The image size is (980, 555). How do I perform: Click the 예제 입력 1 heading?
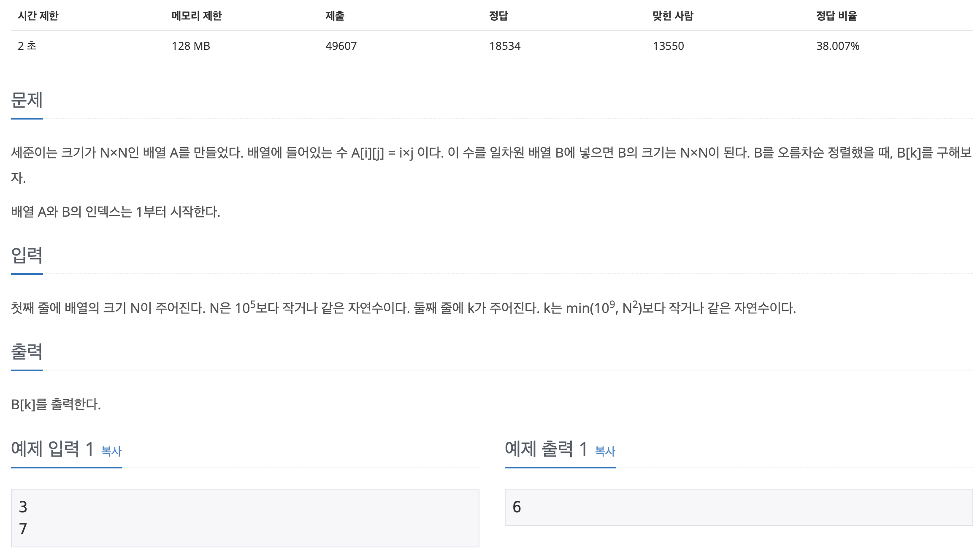pos(52,449)
